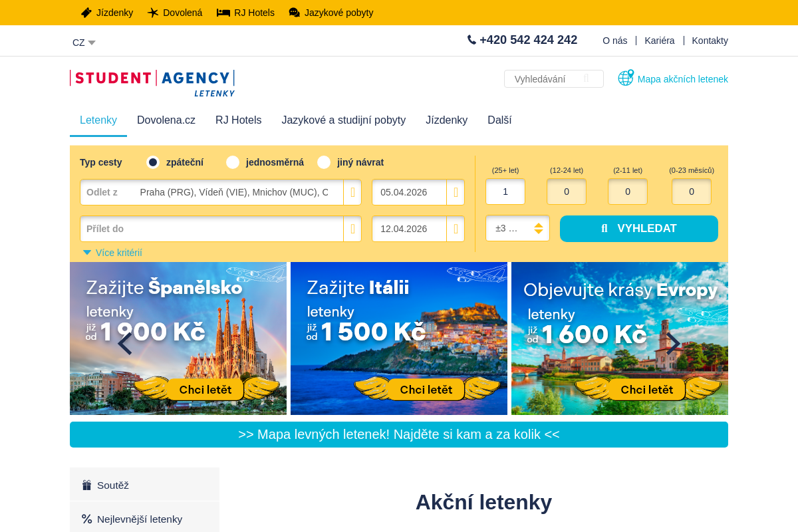This screenshot has width=798, height=532.
Task: Show next carousel banner with right arrow
Action: [x=674, y=343]
